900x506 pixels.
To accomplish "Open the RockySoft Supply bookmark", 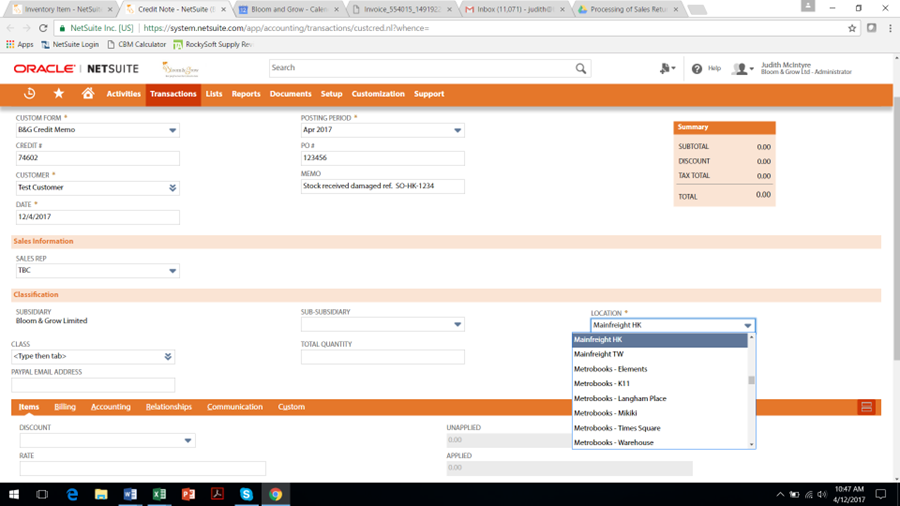I will pyautogui.click(x=213, y=44).
